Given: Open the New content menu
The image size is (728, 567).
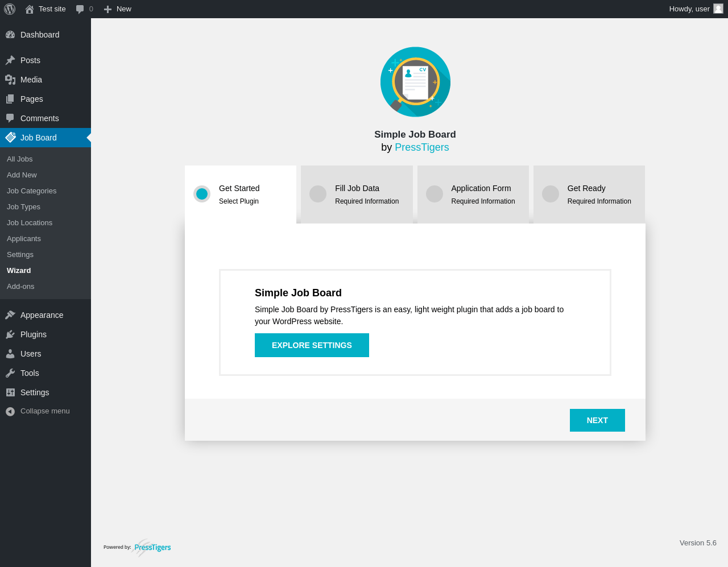Looking at the screenshot, I should 118,9.
